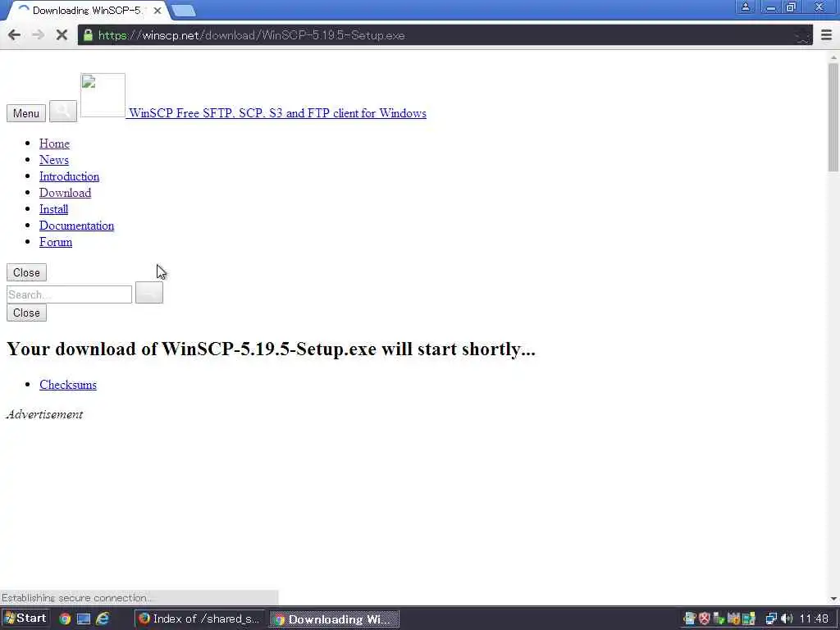Click the Advertisement label text

[x=44, y=414]
